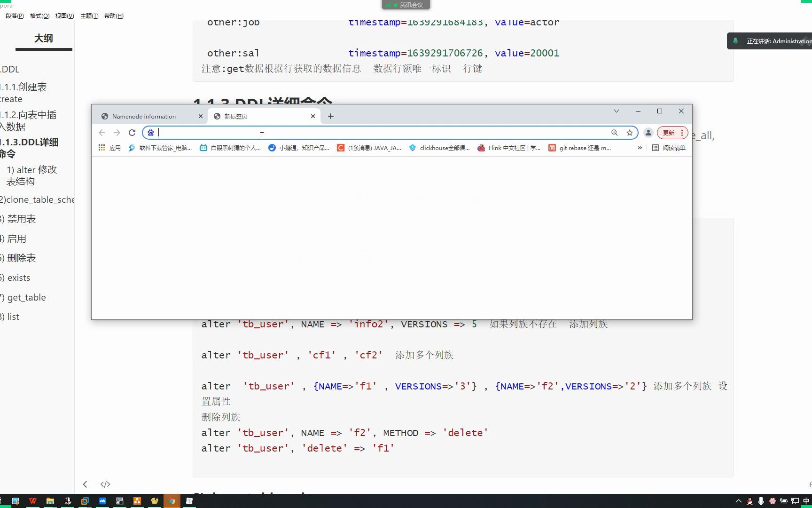Screen dimensions: 812x508
Task: Go forward in Chrome browser
Action: coord(117,133)
